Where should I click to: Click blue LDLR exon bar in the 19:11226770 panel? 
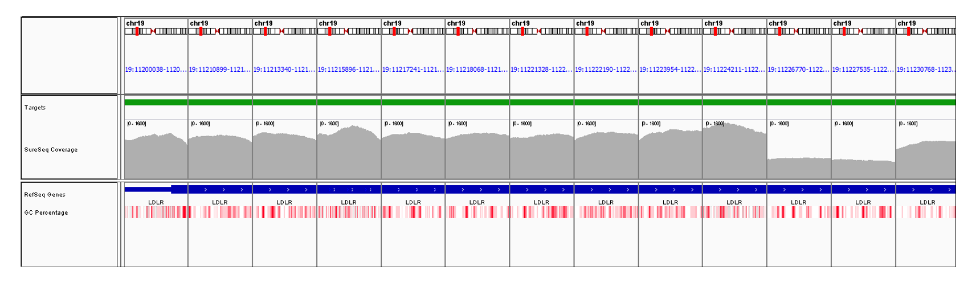(798, 190)
